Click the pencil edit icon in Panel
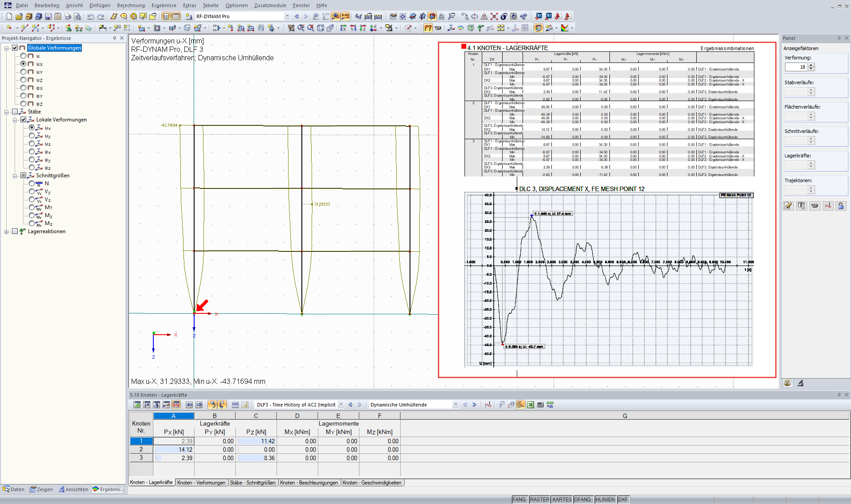 coord(788,206)
